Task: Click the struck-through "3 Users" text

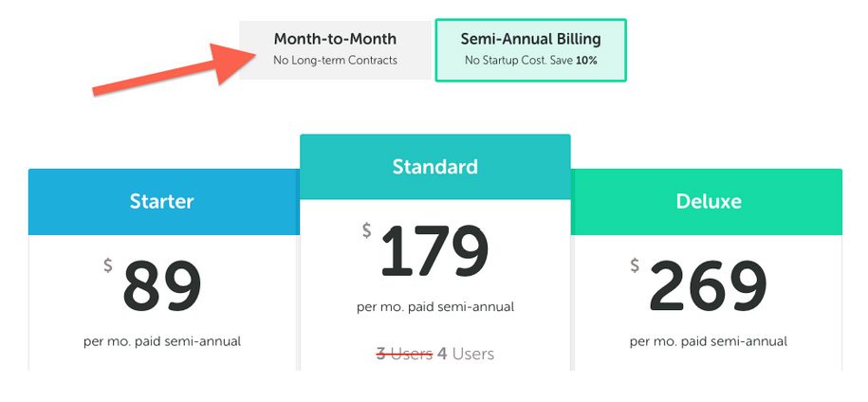Action: coord(404,354)
